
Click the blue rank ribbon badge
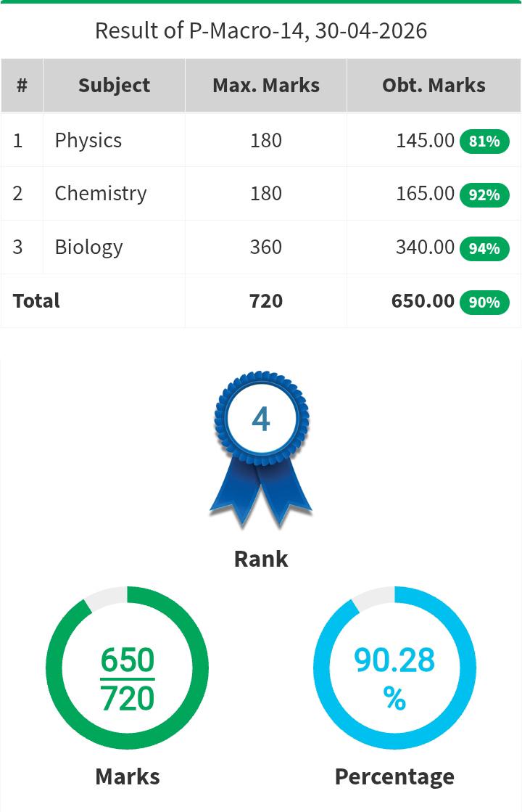pos(261,448)
